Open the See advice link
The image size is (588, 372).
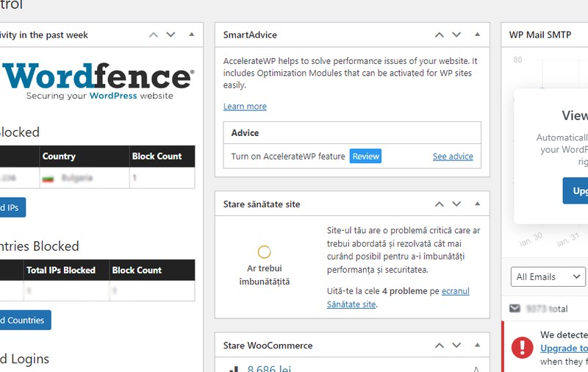coord(453,157)
